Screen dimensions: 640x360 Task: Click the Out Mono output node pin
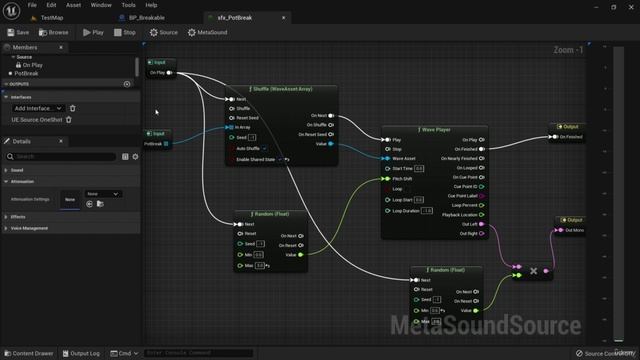(x=560, y=230)
